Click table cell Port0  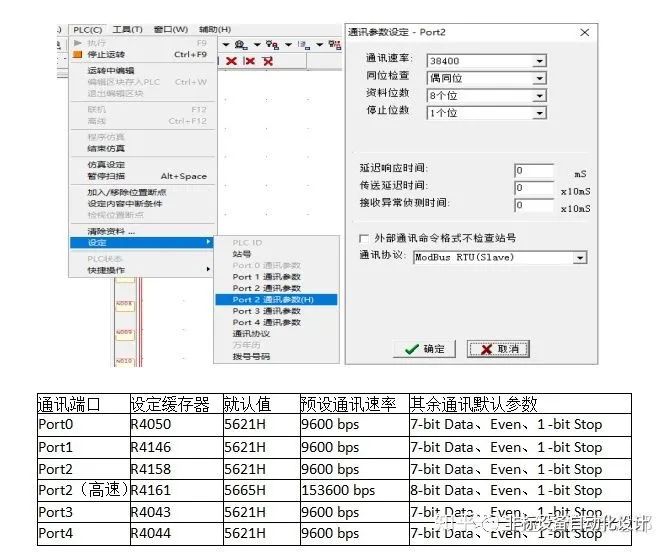[84, 425]
